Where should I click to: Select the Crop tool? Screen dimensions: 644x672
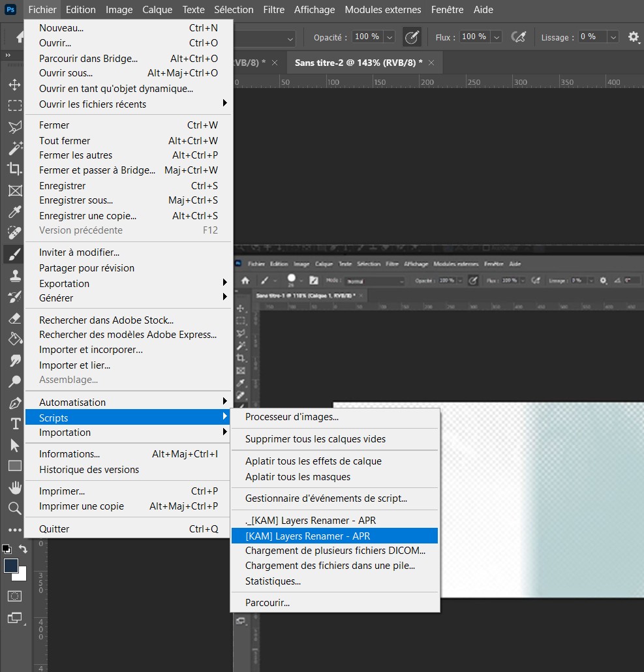coord(14,169)
